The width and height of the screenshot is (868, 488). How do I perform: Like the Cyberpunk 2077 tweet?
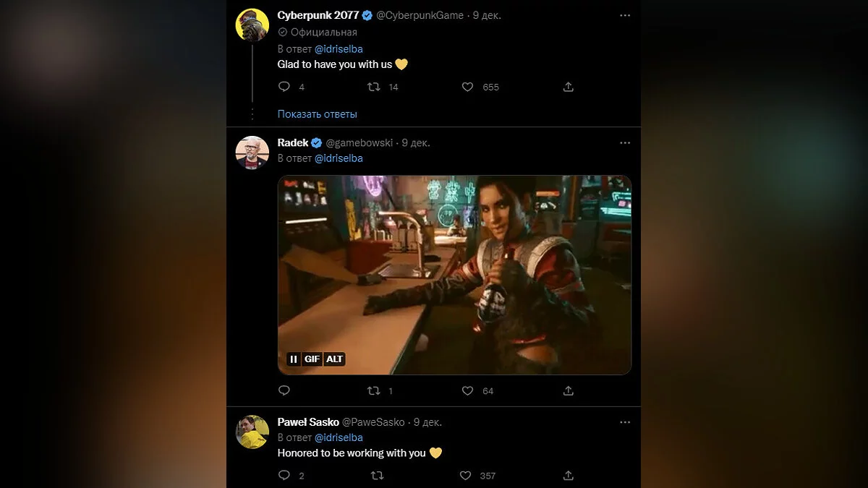[x=468, y=87]
